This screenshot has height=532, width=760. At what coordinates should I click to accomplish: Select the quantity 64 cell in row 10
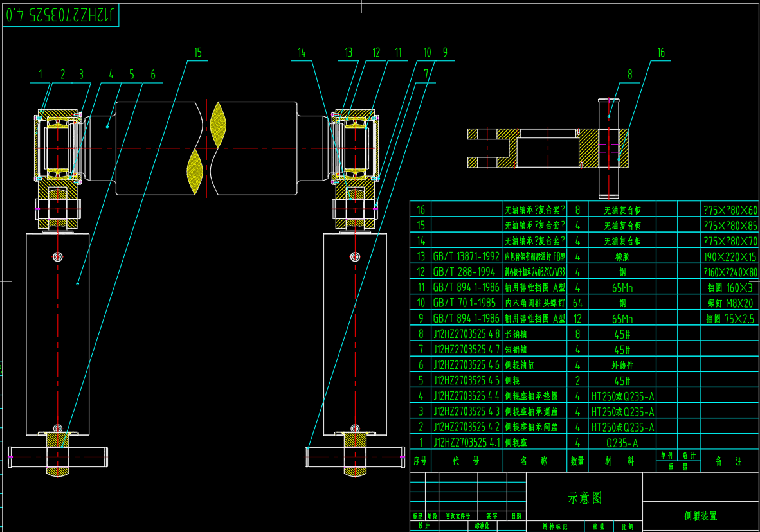(x=577, y=303)
